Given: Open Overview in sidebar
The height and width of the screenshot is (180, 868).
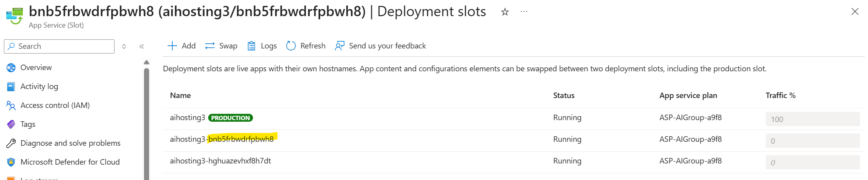Looking at the screenshot, I should [36, 67].
